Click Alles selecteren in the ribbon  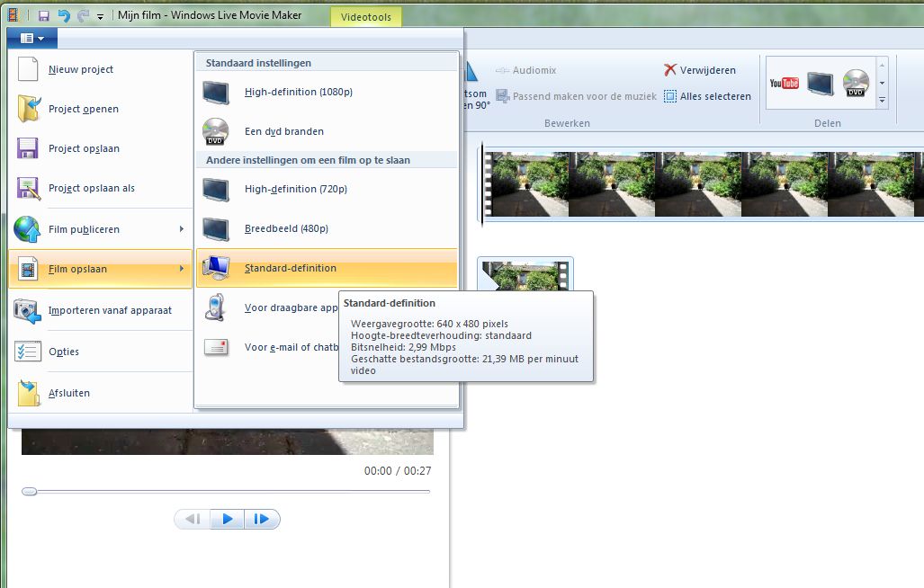pos(707,96)
